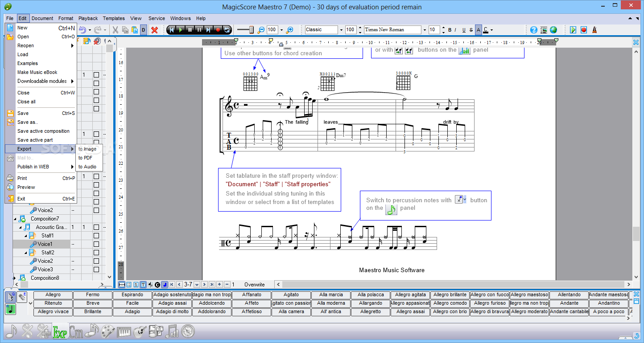Open the Playback menu
The image size is (644, 343).
click(x=88, y=18)
